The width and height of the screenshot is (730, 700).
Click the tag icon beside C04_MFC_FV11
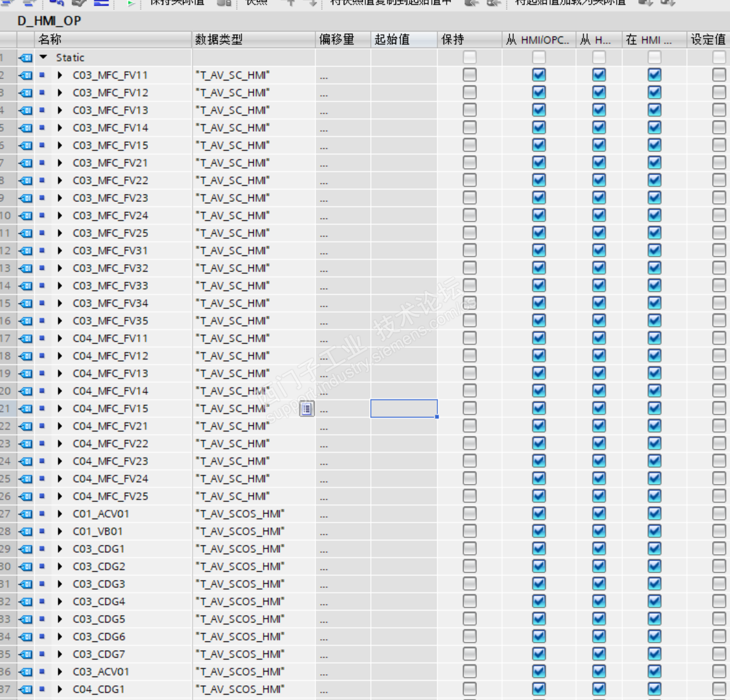pos(26,339)
